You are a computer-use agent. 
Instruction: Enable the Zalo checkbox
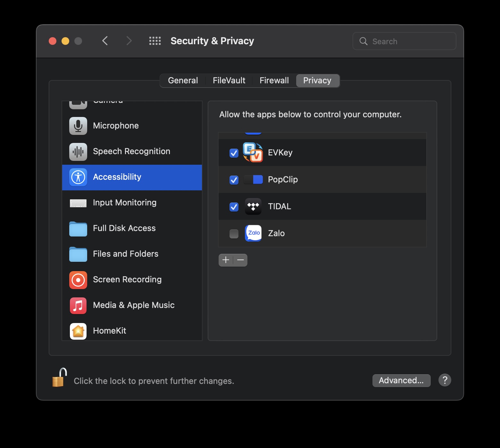[234, 234]
